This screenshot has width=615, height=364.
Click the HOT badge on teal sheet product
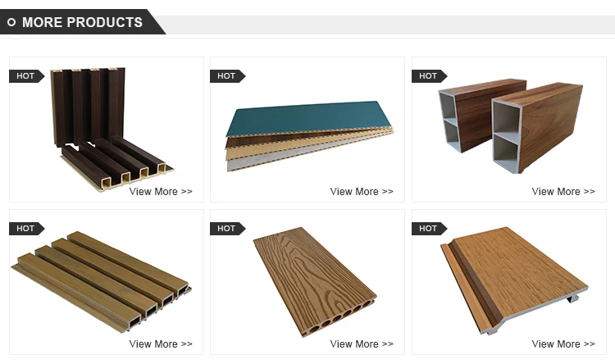tap(227, 76)
